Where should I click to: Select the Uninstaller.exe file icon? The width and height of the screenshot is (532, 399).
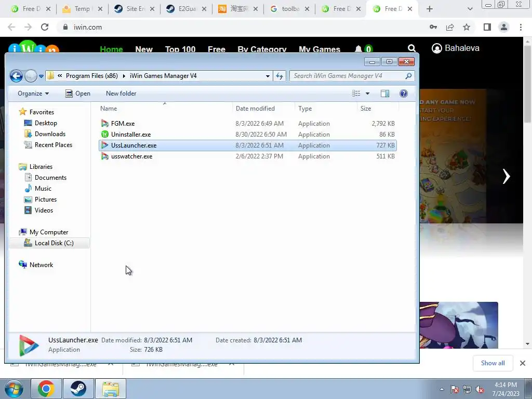click(x=105, y=135)
